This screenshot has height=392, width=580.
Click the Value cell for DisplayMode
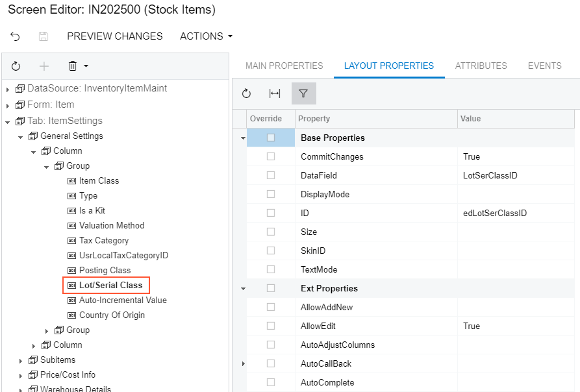point(516,194)
